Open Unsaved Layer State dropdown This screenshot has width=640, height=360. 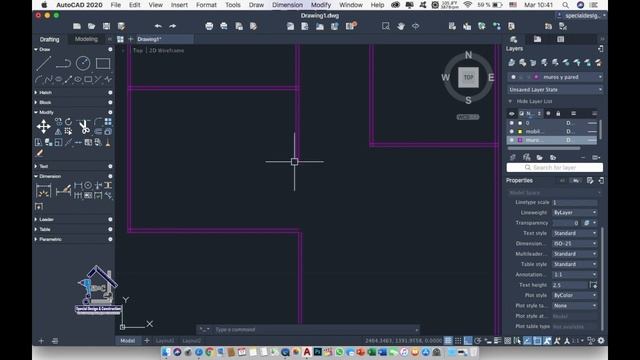[x=555, y=89]
